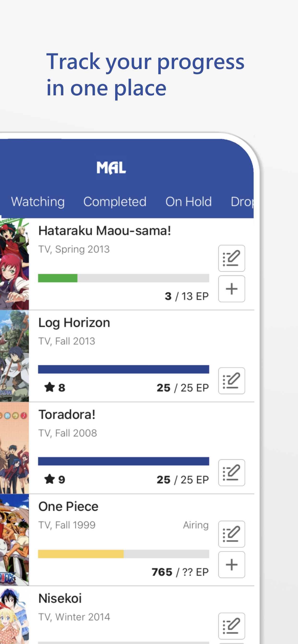This screenshot has width=298, height=644.
Task: Open edit icon for Hataraku Maou-sama!
Action: click(231, 258)
